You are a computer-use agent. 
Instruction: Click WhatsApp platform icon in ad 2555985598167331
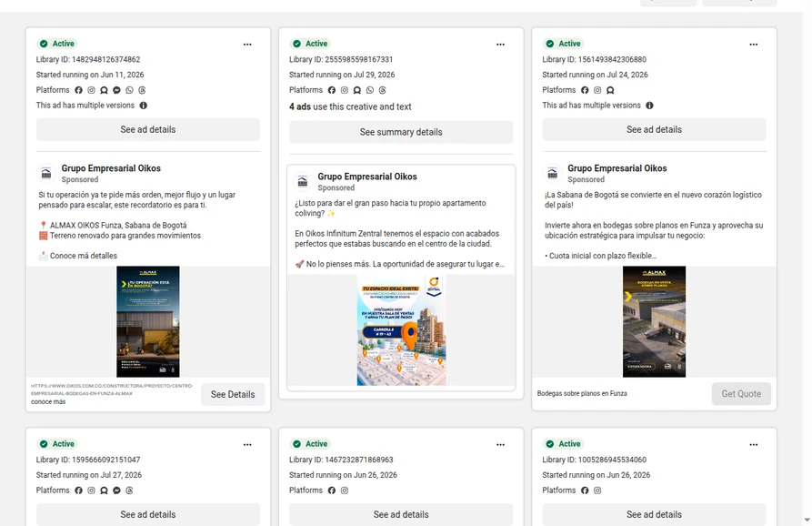(370, 90)
